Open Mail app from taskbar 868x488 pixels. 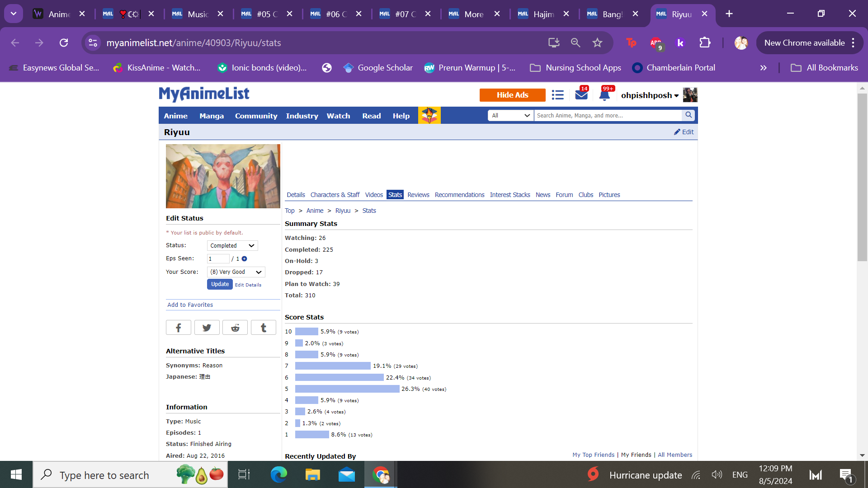pos(347,475)
